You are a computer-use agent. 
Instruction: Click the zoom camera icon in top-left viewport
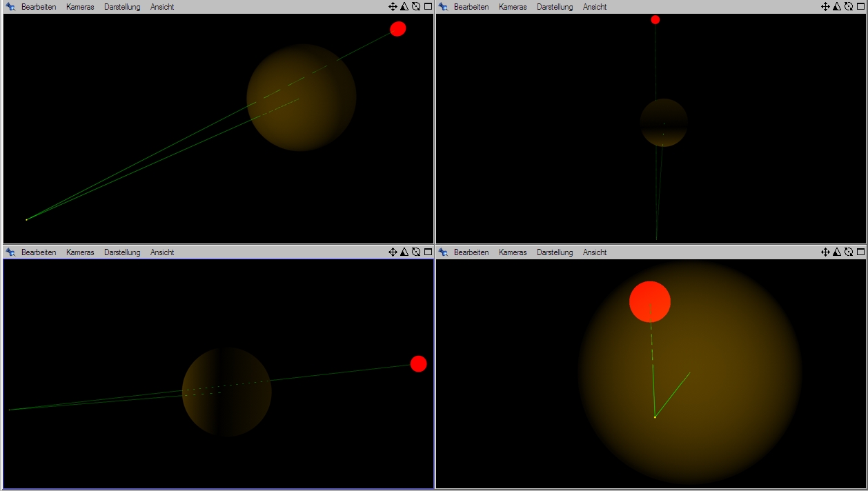click(404, 6)
